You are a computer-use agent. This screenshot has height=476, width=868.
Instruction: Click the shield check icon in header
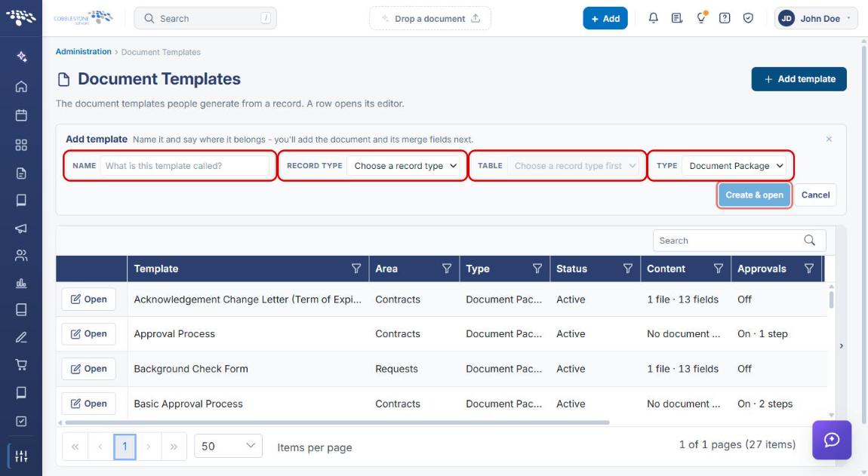tap(748, 18)
